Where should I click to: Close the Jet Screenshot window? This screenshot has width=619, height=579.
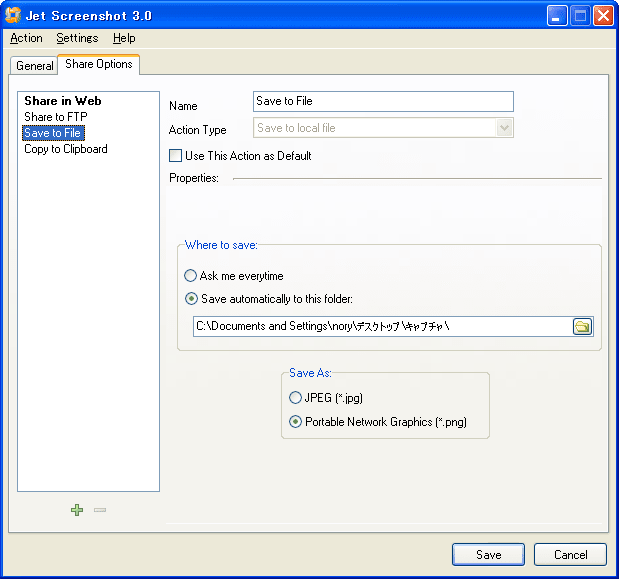click(x=604, y=15)
